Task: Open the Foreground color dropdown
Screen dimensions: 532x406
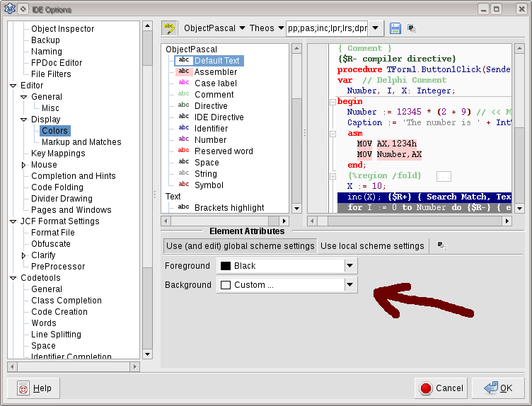Action: (x=349, y=266)
